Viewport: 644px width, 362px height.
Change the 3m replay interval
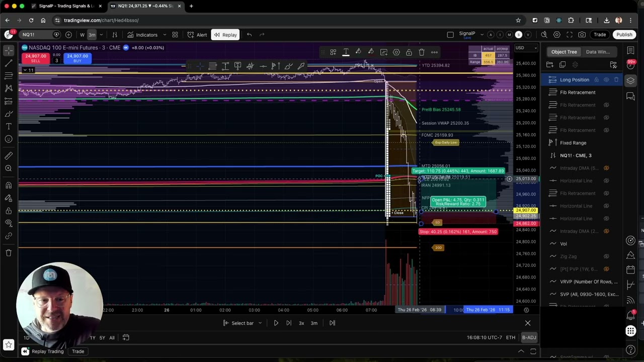[x=314, y=323]
